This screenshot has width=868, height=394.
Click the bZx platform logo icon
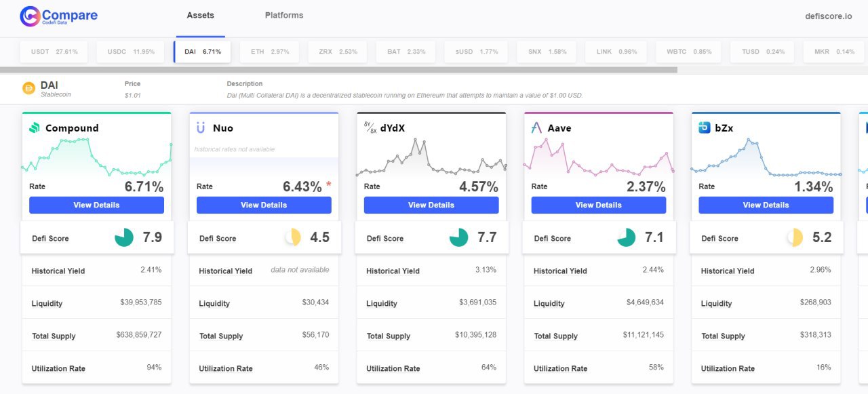tap(705, 127)
